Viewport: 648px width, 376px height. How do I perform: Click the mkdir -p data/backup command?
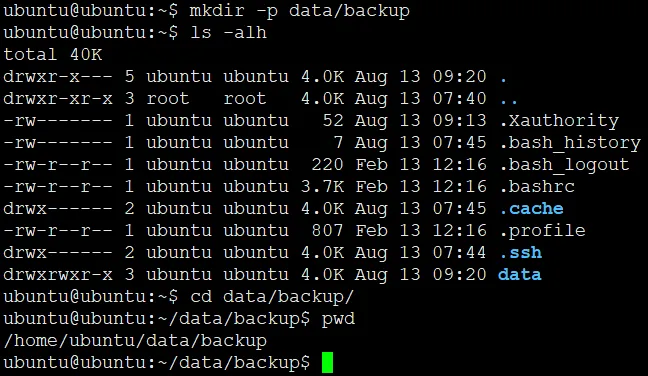[x=300, y=11]
